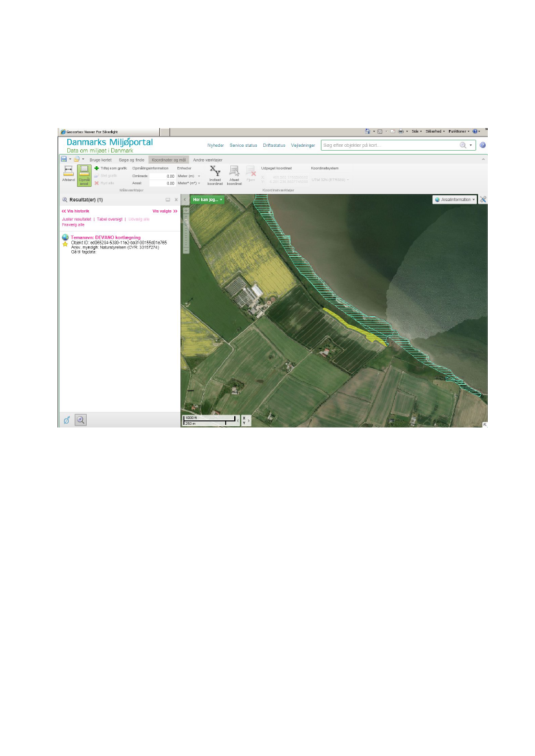Click the save disk icon
The width and height of the screenshot is (535, 756).
coord(63,158)
